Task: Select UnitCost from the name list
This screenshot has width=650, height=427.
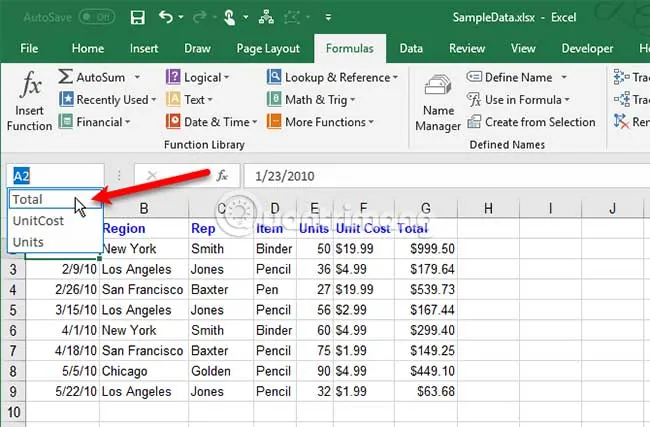Action: [x=55, y=221]
